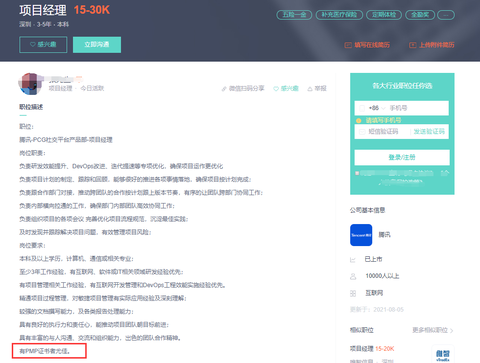Select the 五险一金 benefit tag
The image size is (480, 363).
click(294, 15)
